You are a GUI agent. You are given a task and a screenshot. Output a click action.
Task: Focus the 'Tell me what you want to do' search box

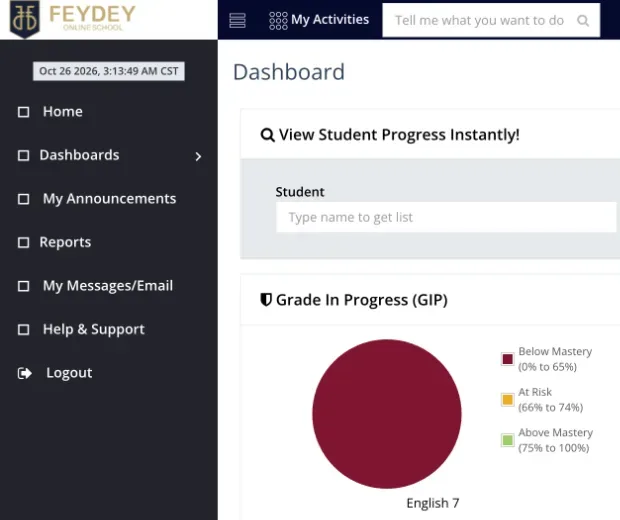coord(491,21)
